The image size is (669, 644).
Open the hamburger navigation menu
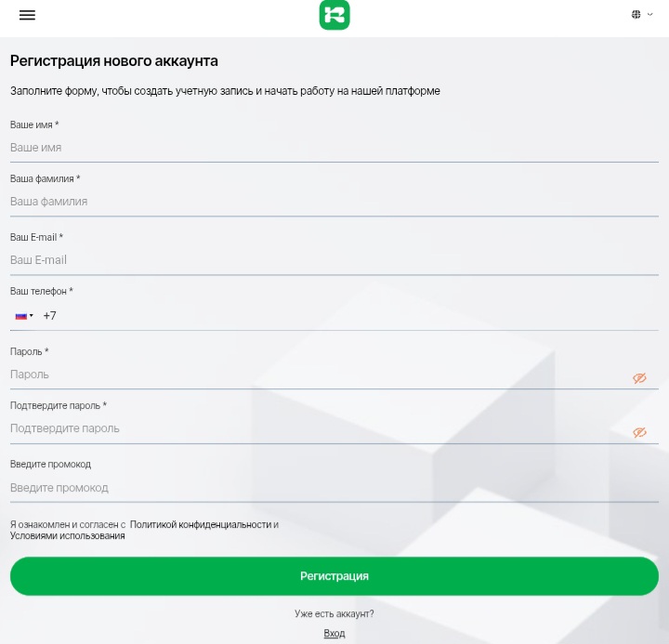pyautogui.click(x=27, y=15)
